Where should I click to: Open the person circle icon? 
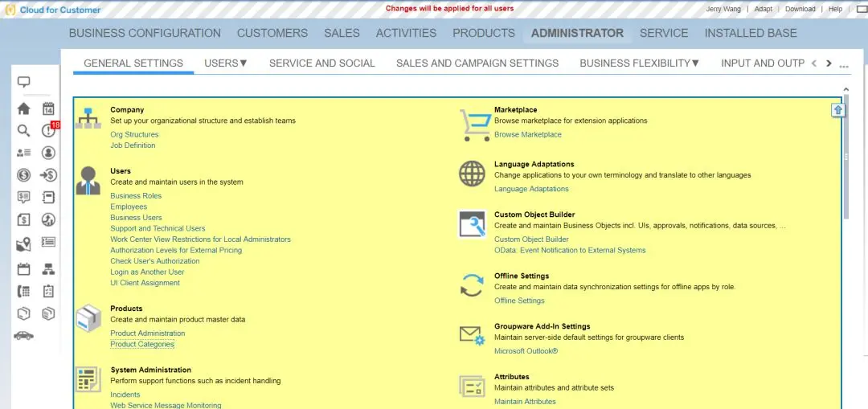pos(49,153)
